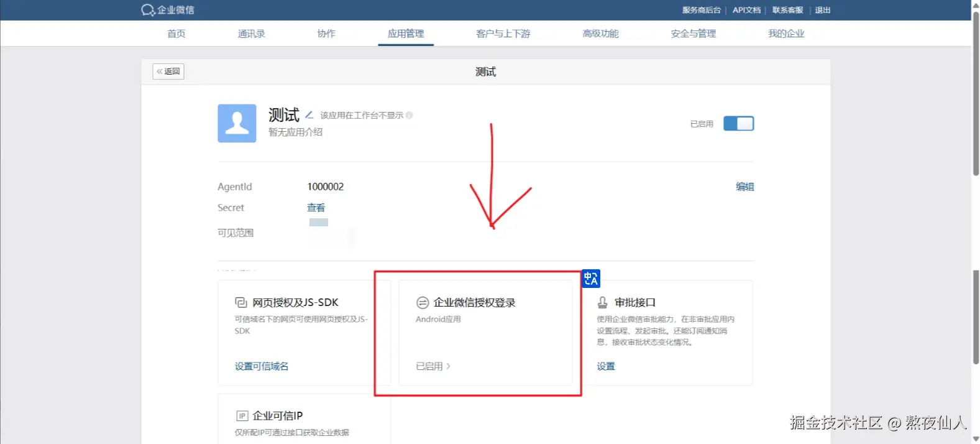This screenshot has height=444, width=980.
Task: Click the pencil edit icon beside 测试
Action: coord(309,115)
